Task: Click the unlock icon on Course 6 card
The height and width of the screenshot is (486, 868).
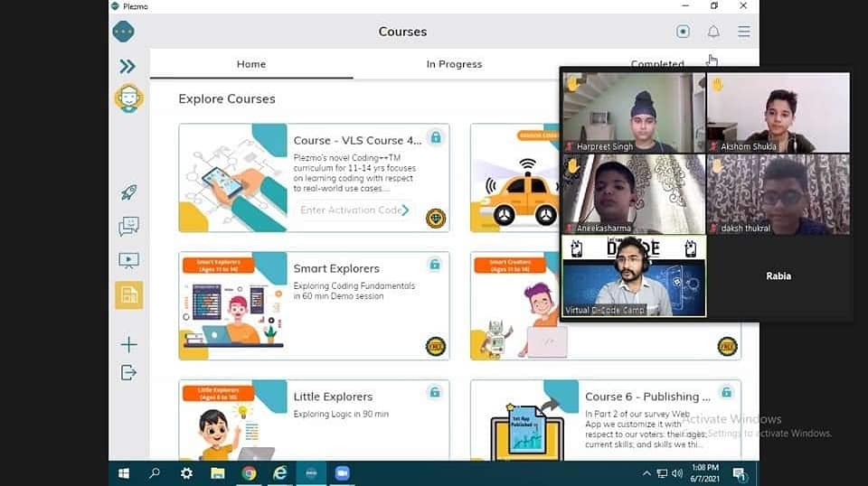Action: [x=727, y=393]
